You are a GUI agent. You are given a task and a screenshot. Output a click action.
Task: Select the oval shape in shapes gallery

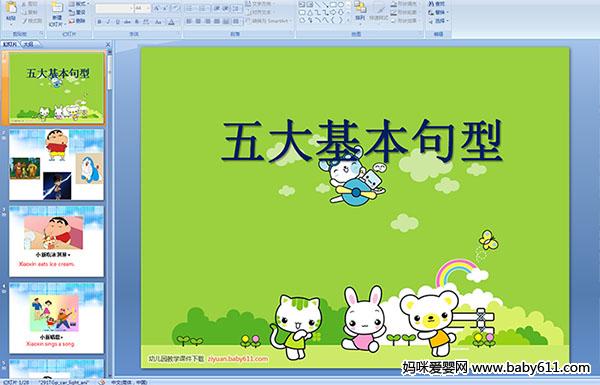[340, 5]
